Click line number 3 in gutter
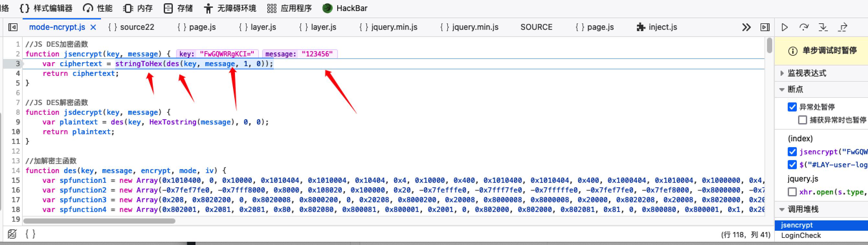This screenshot has height=245, width=868. pyautogui.click(x=17, y=64)
